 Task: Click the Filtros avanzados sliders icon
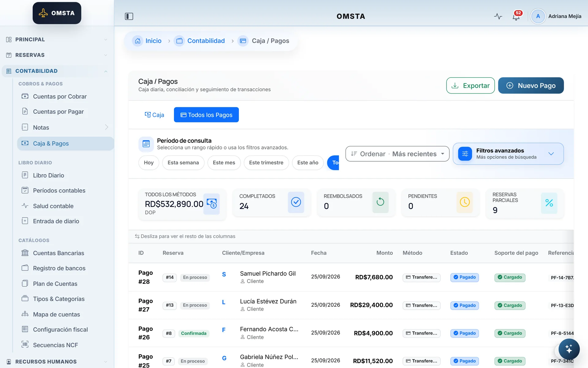coord(465,154)
